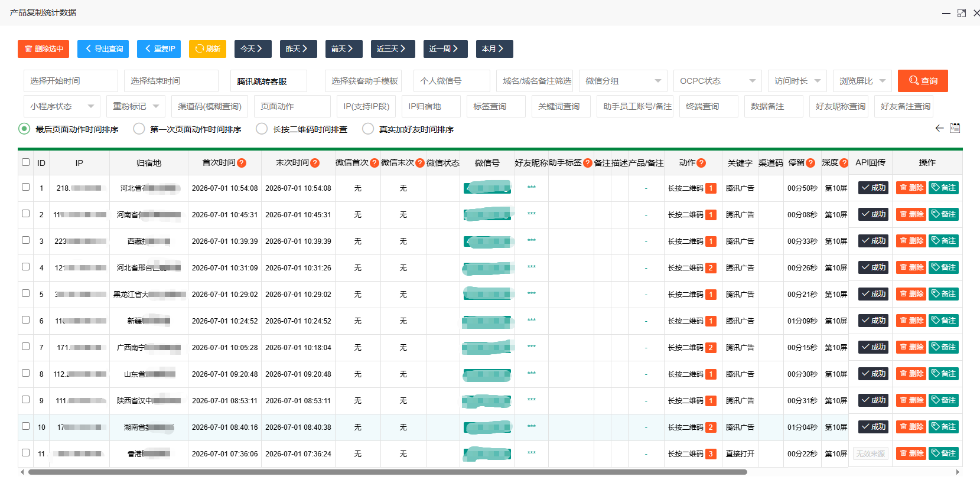Click the question icon next to 助手标签

click(x=588, y=163)
